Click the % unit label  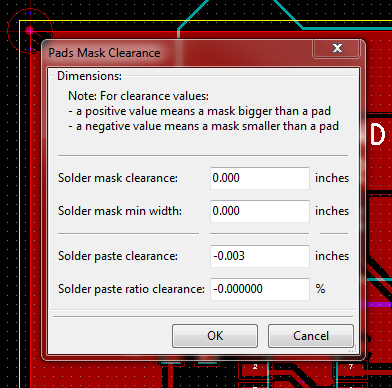[x=320, y=289]
